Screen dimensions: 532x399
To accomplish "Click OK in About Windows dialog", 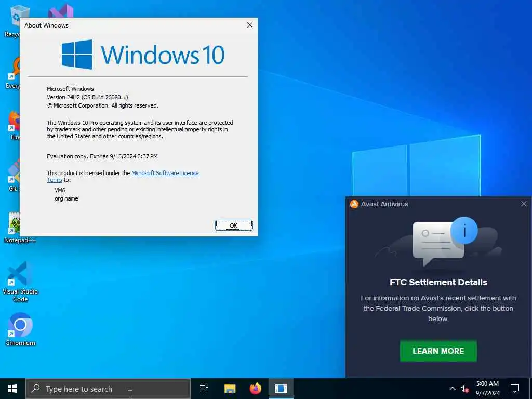I will (234, 225).
